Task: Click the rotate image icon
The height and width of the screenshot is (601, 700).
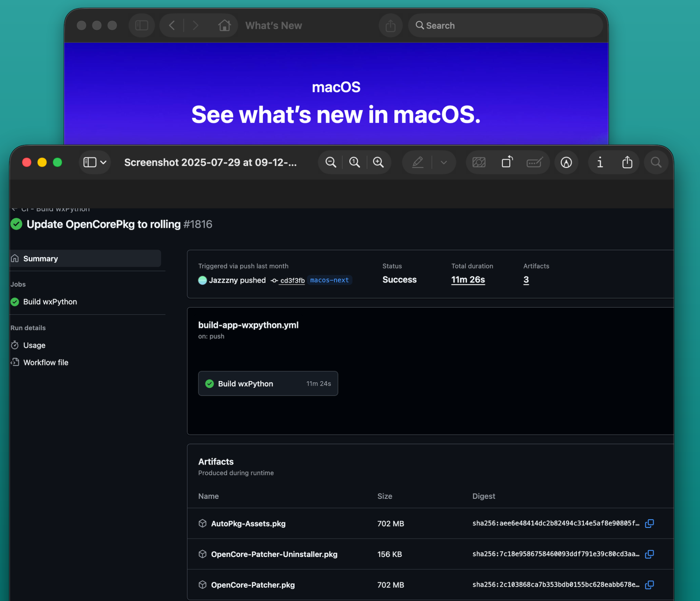Action: [507, 162]
